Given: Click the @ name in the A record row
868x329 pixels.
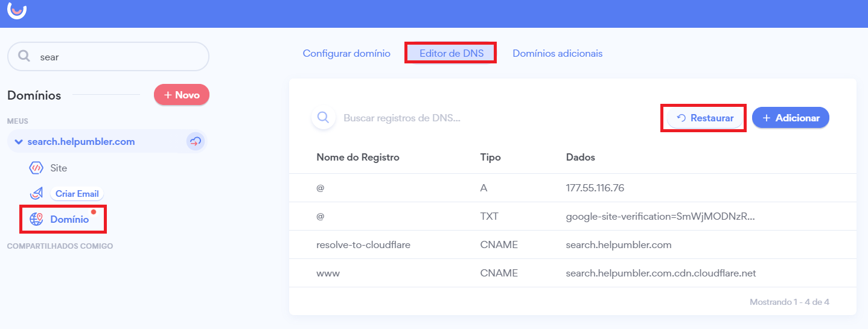Looking at the screenshot, I should pos(321,188).
